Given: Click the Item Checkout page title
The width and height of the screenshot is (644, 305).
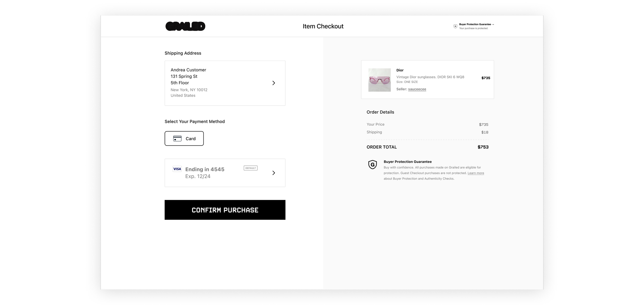Looking at the screenshot, I should point(323,26).
